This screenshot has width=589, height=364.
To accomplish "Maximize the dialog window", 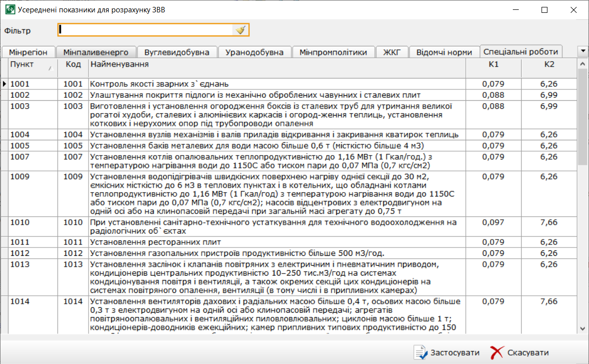I will (544, 9).
